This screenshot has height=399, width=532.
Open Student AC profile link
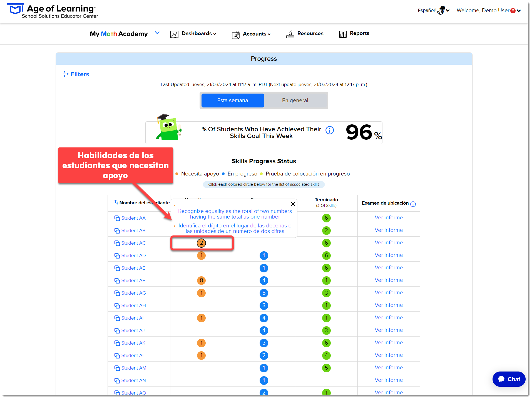point(133,243)
